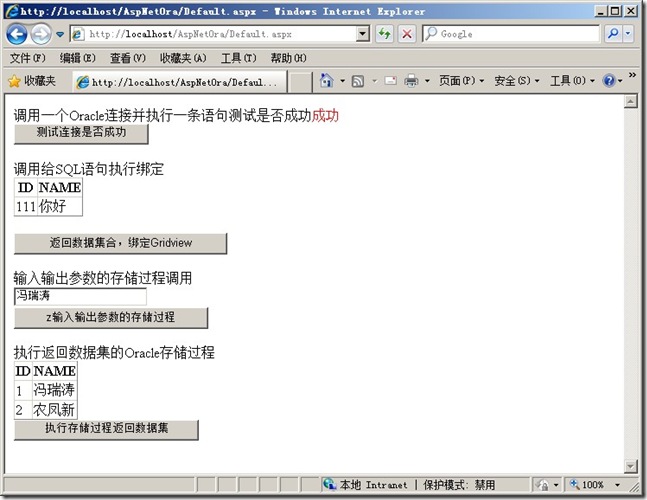Click the page scrollbar down arrow
This screenshot has height=500, width=647.
[630, 466]
